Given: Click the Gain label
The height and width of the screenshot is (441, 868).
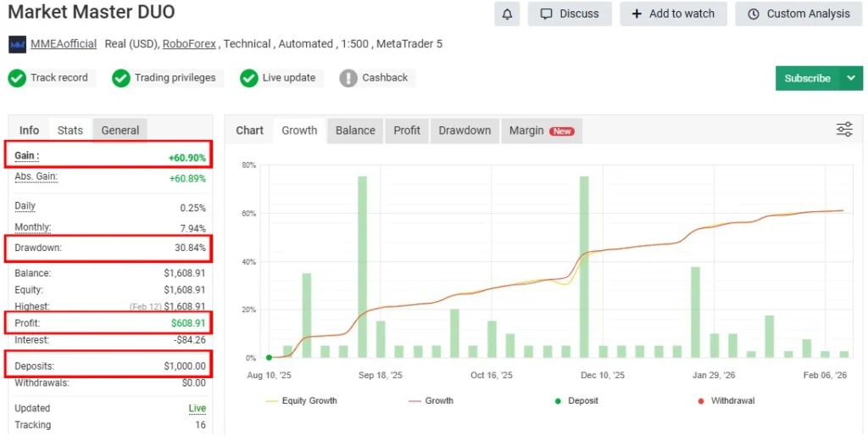Looking at the screenshot, I should pos(26,156).
